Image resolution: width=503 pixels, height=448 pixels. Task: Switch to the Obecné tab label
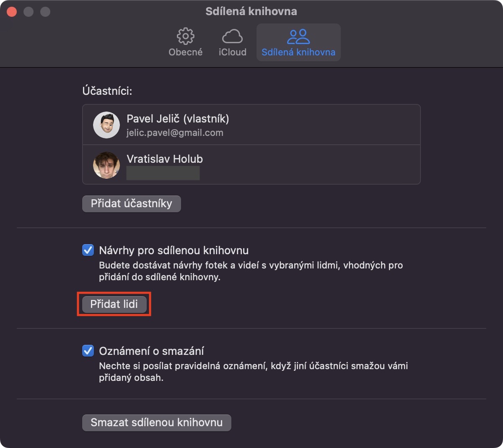click(x=185, y=52)
